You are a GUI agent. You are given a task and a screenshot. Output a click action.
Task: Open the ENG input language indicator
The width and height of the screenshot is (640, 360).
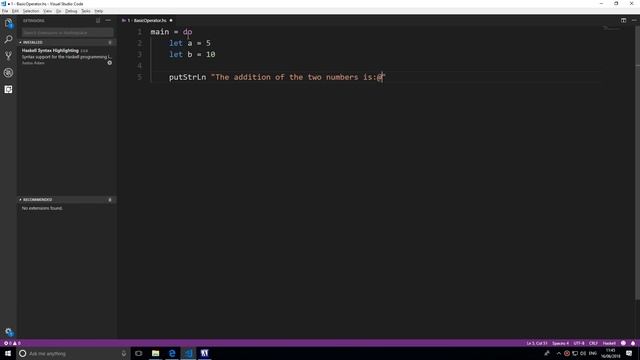593,353
